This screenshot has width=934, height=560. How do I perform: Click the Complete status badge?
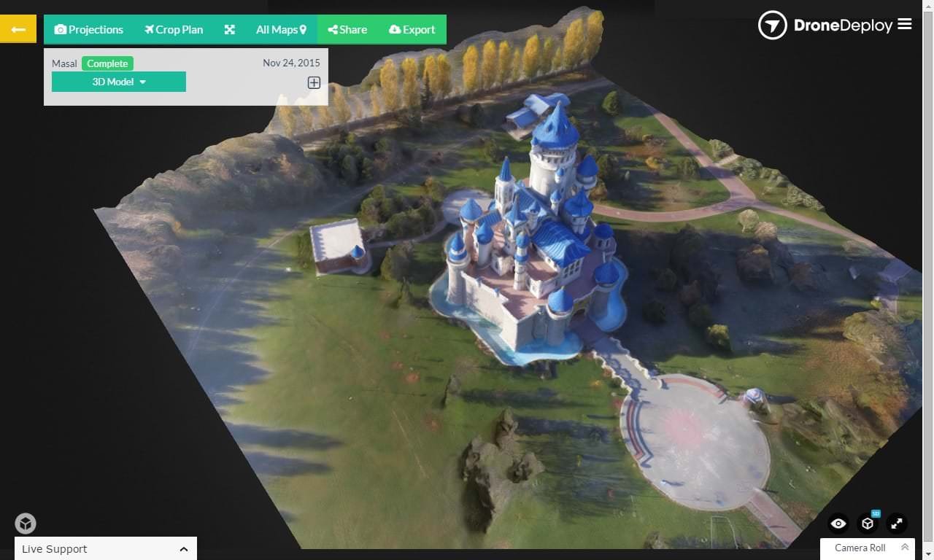click(x=107, y=63)
